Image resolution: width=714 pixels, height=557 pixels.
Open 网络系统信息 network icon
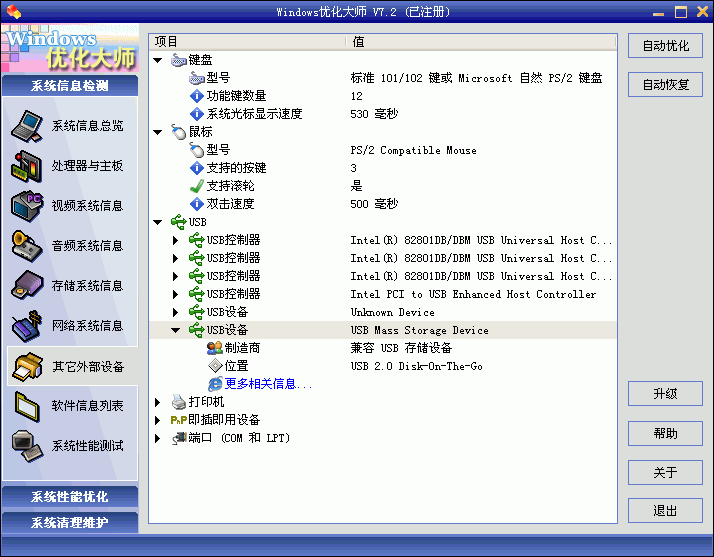tap(27, 326)
